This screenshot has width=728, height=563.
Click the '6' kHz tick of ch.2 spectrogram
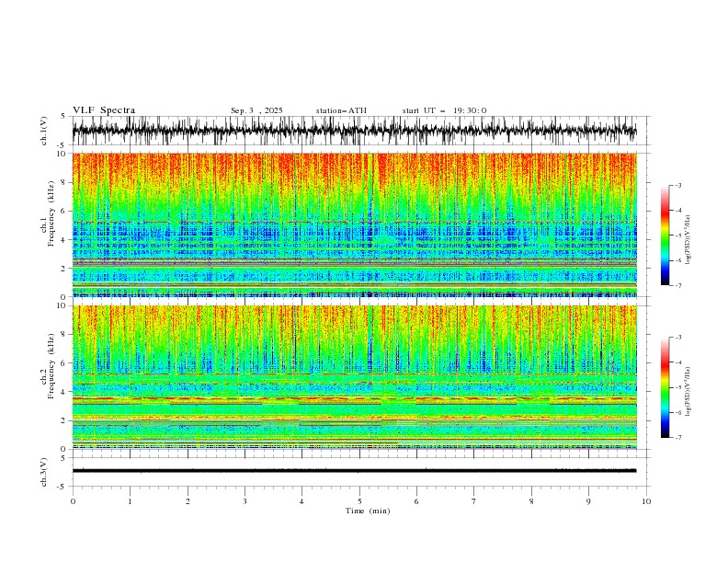coord(64,363)
